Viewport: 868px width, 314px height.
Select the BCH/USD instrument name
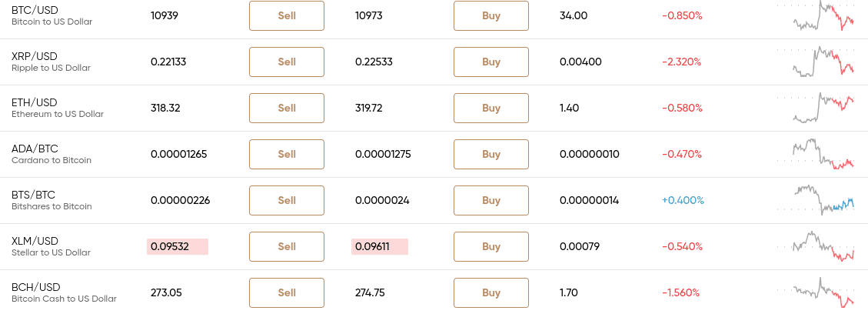click(x=36, y=287)
